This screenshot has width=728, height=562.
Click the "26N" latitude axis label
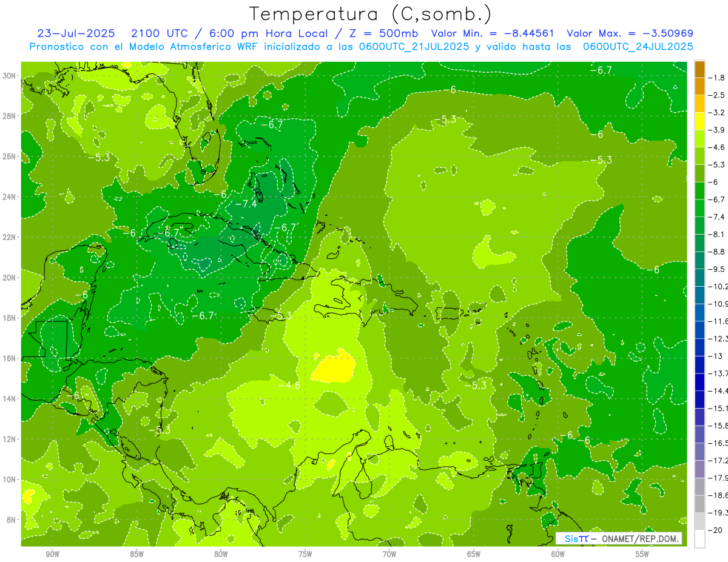10,156
